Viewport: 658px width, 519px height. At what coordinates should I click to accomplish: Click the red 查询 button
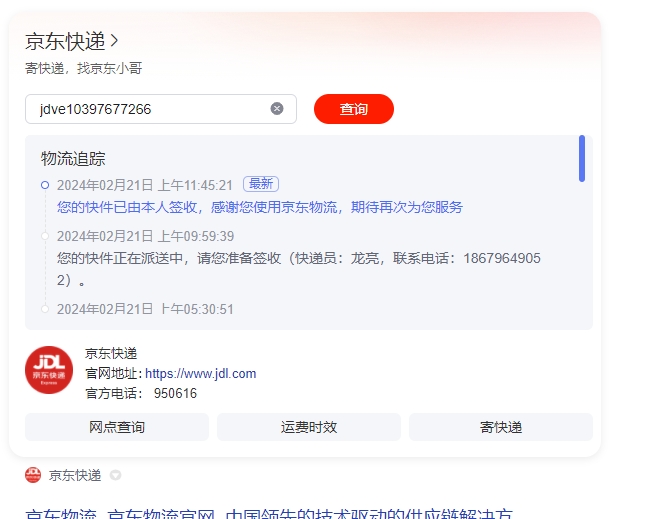coord(354,109)
